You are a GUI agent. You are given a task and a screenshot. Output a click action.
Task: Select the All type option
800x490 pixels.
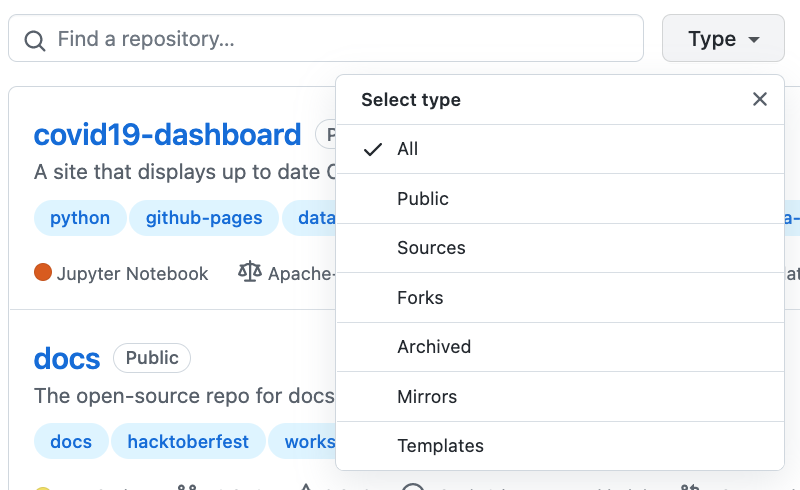[560, 149]
